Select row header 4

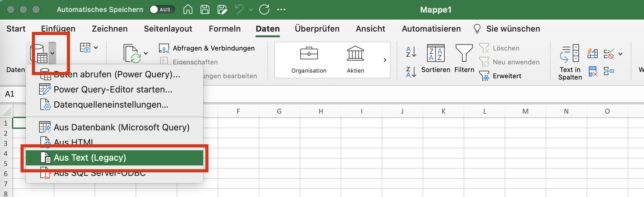coord(6,153)
